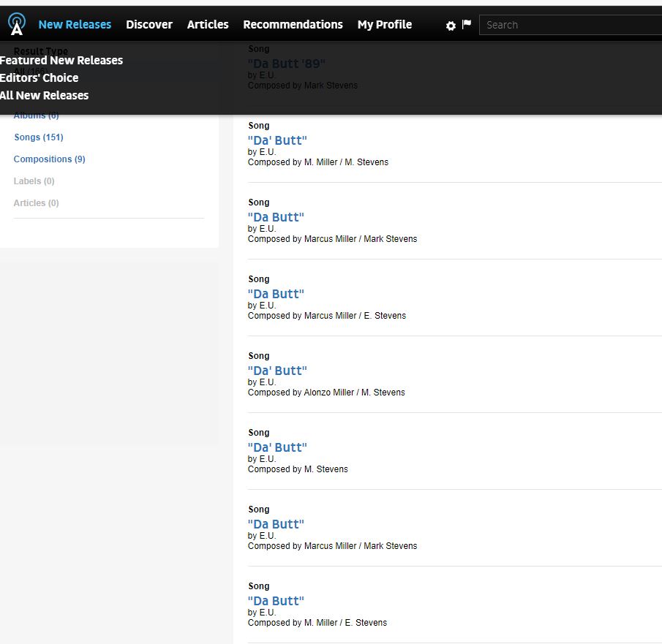Open "Da Butt" composed by M. Miller / E. Stevens
This screenshot has width=662, height=644.
click(276, 601)
